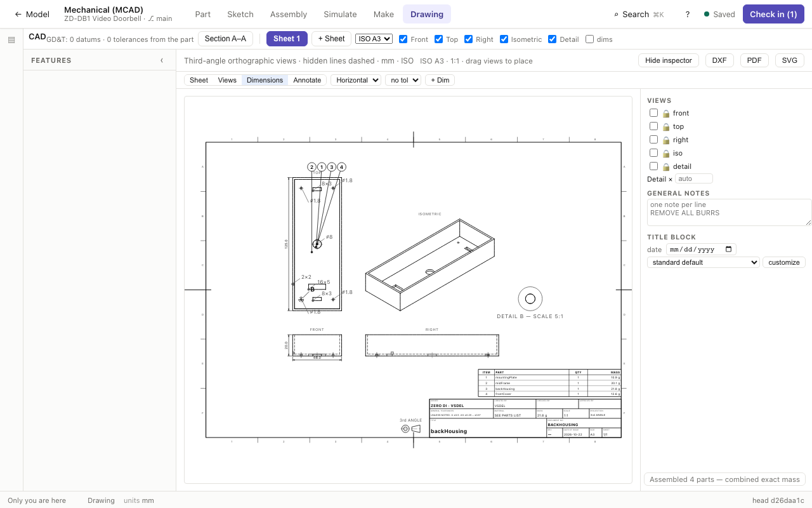Click the General Notes text area

(x=729, y=212)
